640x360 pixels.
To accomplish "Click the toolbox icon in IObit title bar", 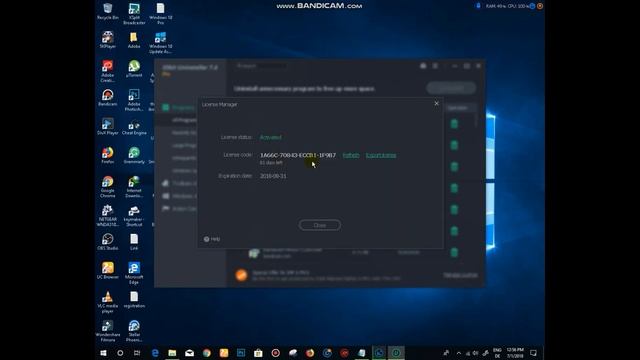I will 423,66.
